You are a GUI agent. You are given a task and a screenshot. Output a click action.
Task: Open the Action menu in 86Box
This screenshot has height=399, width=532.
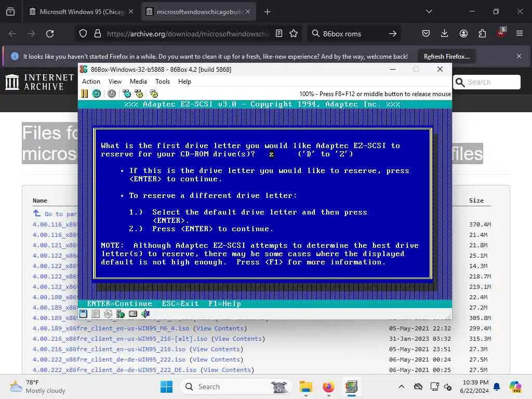click(x=91, y=82)
